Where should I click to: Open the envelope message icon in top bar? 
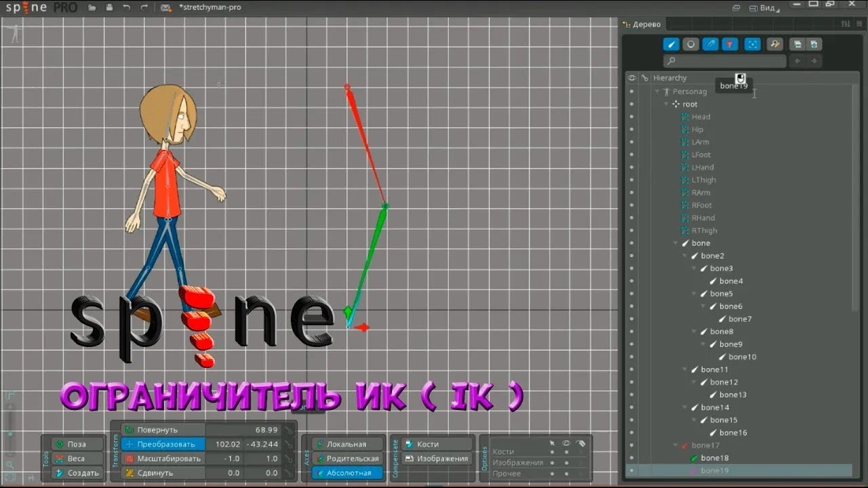166,7
